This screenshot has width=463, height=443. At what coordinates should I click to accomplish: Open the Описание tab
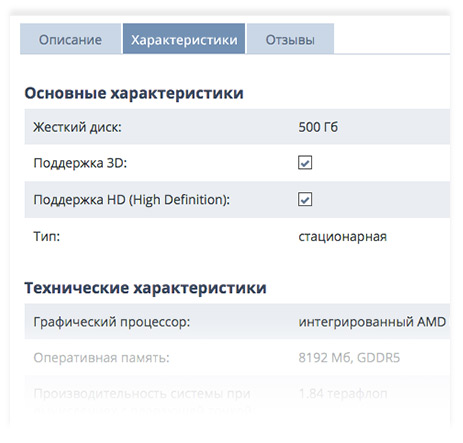[x=70, y=39]
